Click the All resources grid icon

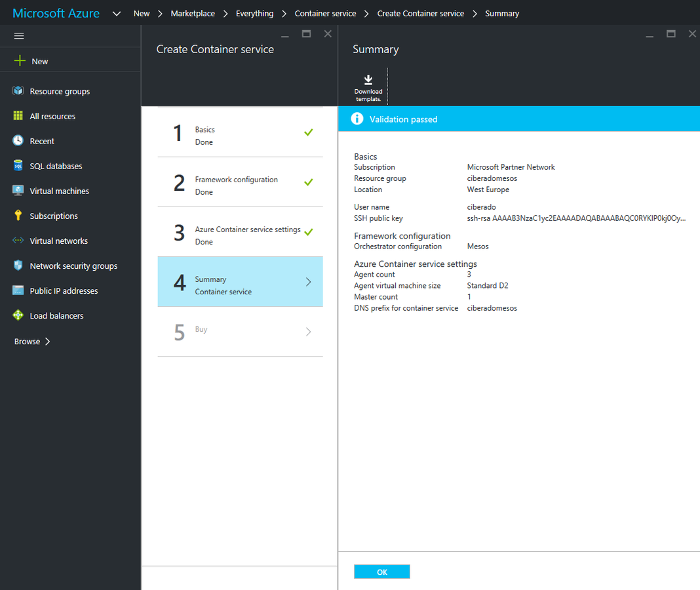18,115
